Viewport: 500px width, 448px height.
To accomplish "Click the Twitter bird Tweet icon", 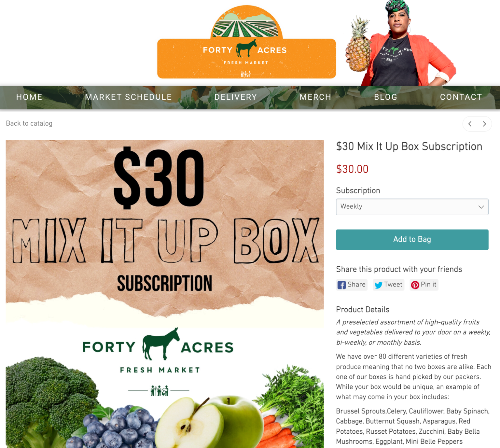I will (378, 285).
